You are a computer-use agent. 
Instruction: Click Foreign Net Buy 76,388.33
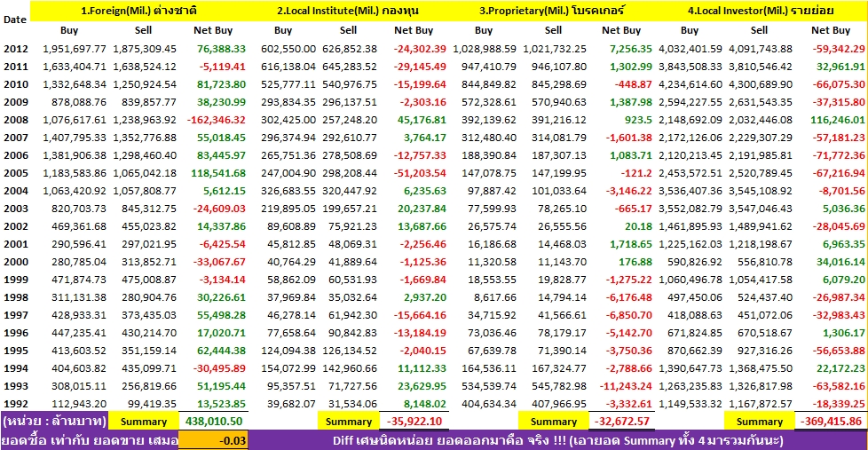pyautogui.click(x=221, y=49)
